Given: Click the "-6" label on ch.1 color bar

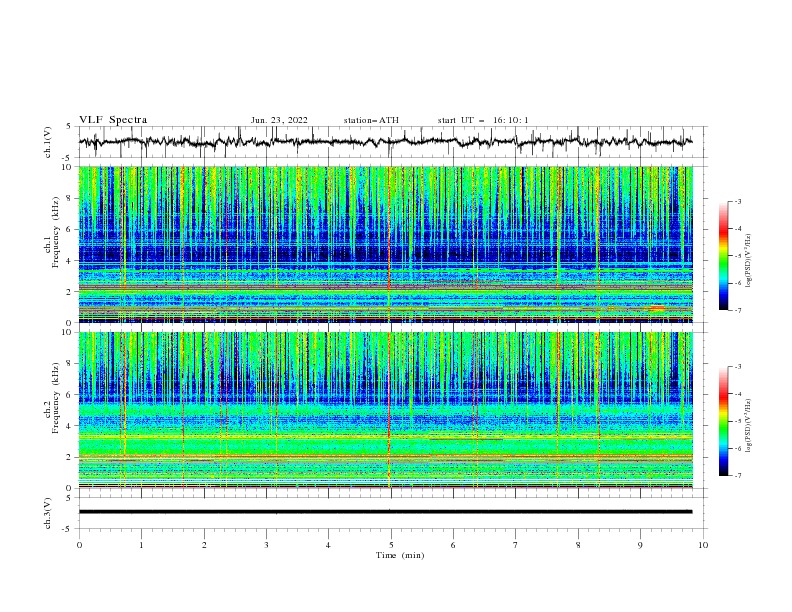Looking at the screenshot, I should click(738, 283).
